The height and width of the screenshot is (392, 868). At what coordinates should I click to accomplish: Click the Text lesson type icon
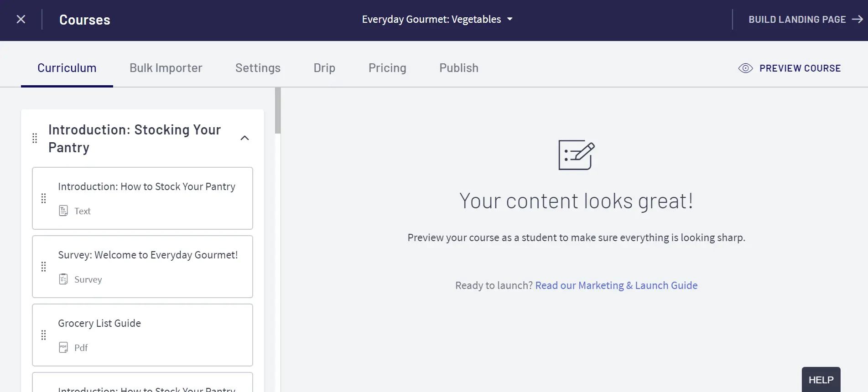click(63, 211)
